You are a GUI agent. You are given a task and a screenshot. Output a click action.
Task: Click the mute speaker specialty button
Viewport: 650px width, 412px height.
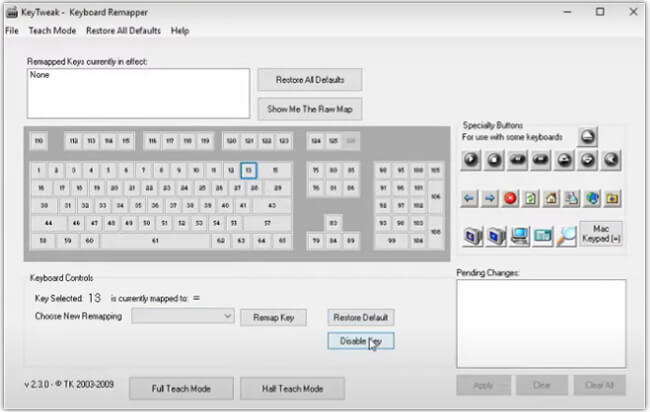coord(611,160)
